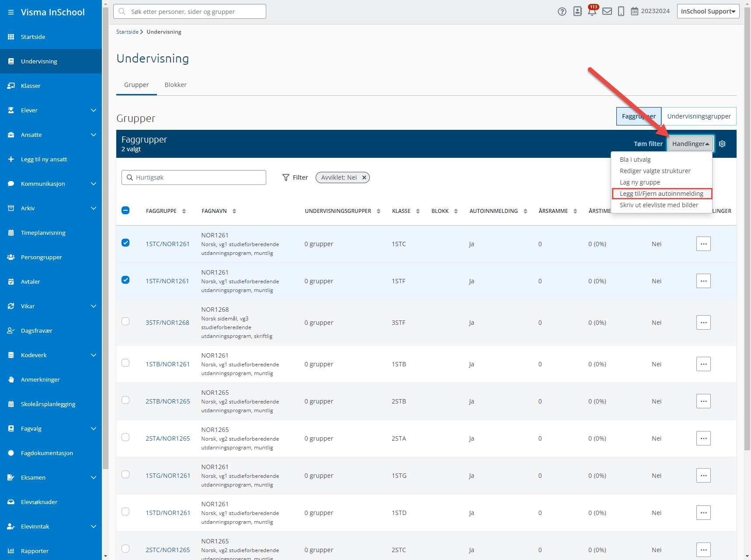Focus the top person search field

tap(190, 11)
